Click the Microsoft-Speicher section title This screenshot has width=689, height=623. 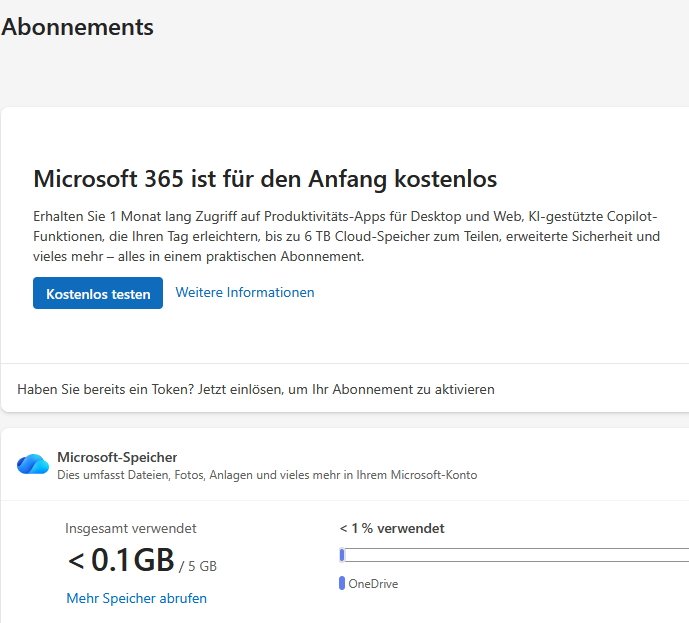tap(117, 457)
